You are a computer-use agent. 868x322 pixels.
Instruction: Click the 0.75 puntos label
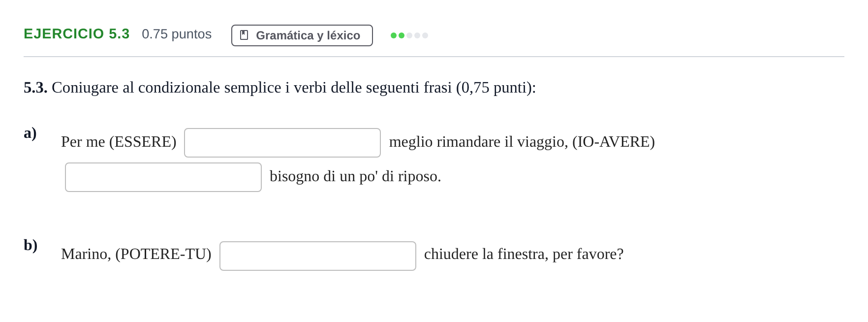tap(177, 34)
